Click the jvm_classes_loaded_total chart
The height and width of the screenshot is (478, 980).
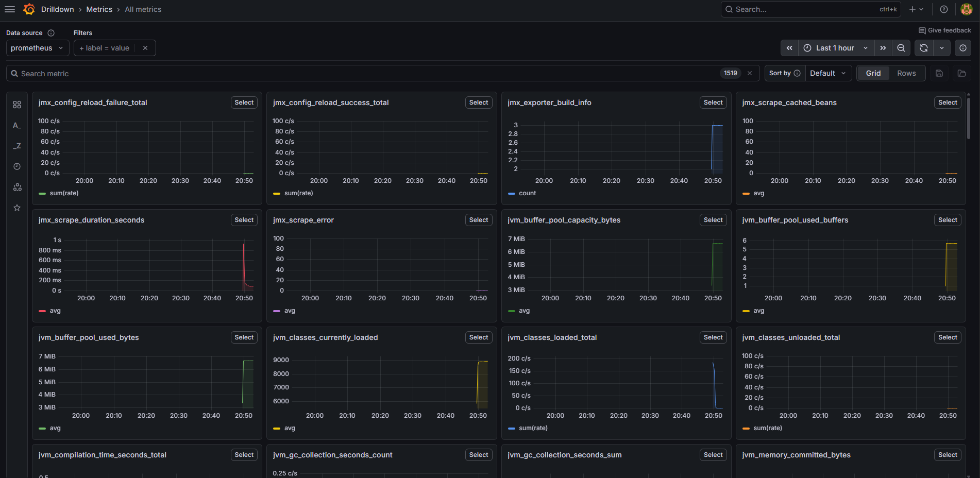point(616,388)
